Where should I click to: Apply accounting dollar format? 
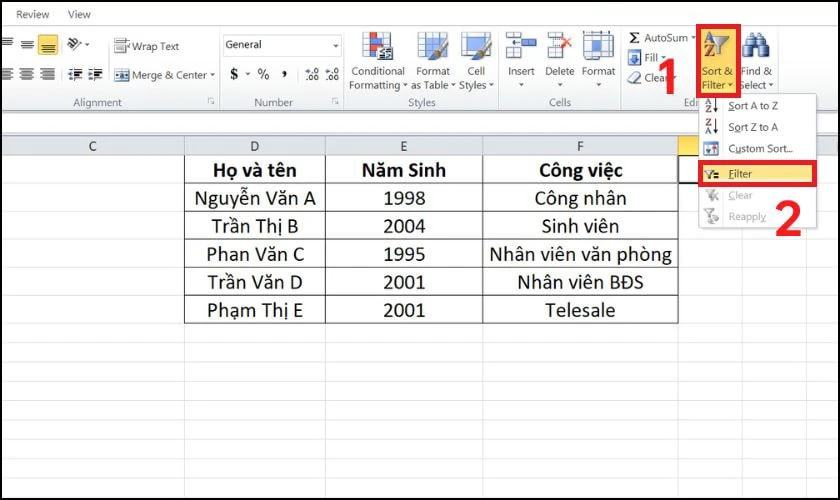(x=234, y=74)
